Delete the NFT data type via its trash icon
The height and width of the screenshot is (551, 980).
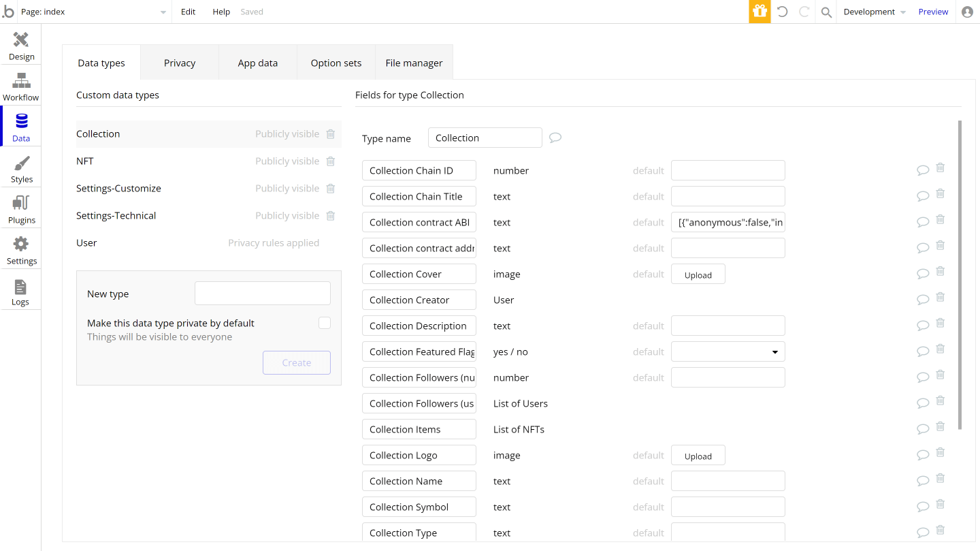point(331,161)
